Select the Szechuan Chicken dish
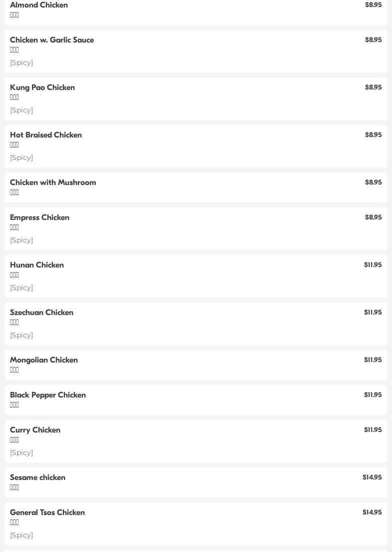 click(x=41, y=312)
